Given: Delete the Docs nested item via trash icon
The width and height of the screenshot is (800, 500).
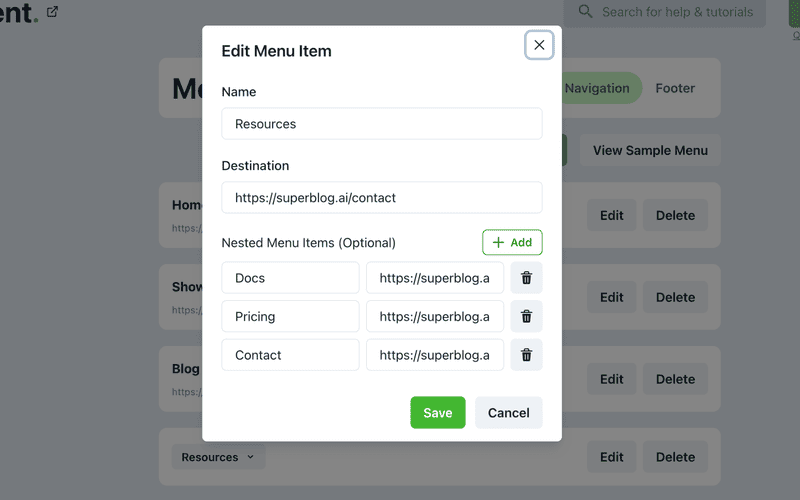Looking at the screenshot, I should coord(526,278).
